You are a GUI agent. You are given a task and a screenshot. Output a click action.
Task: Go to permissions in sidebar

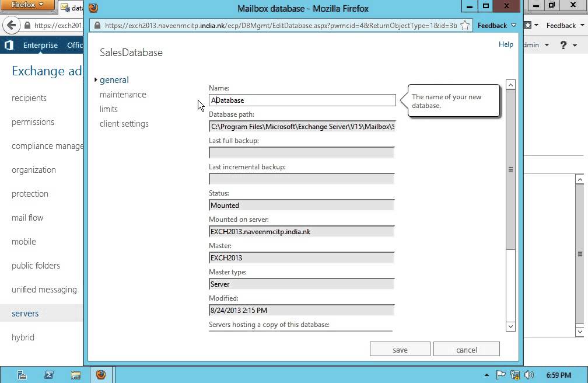pos(33,123)
